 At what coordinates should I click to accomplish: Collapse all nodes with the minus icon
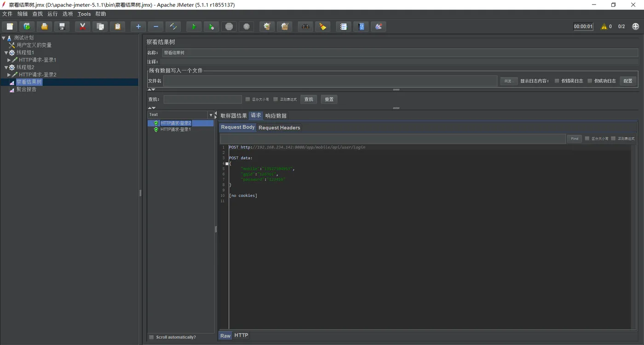[155, 26]
